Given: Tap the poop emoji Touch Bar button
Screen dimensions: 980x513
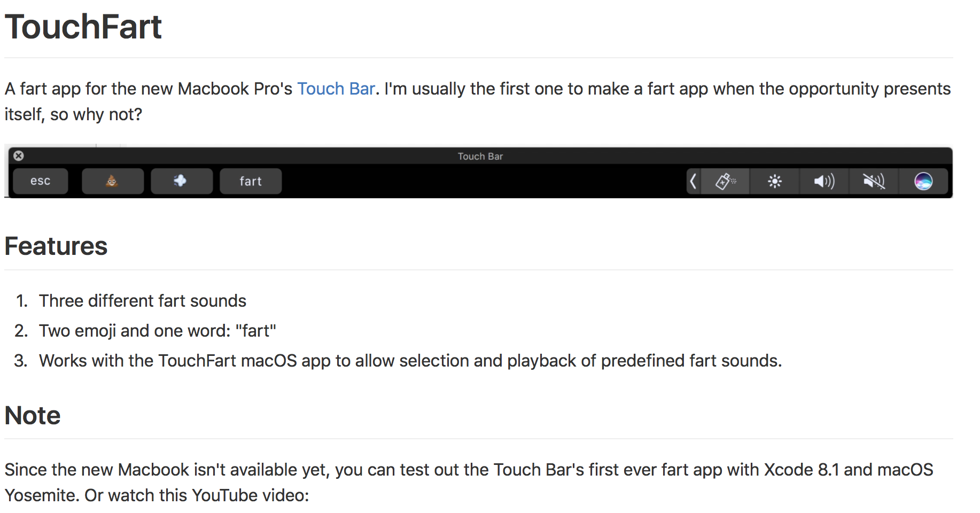Looking at the screenshot, I should (x=112, y=181).
